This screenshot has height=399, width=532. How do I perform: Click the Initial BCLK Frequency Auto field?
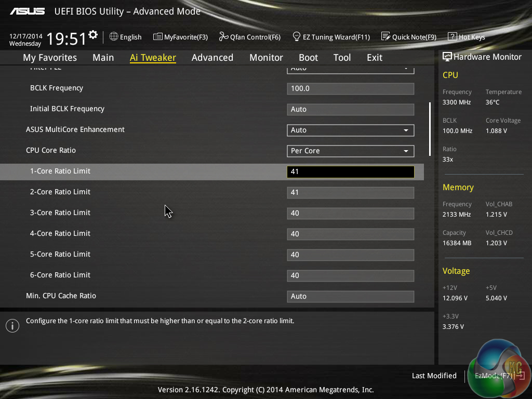(x=351, y=109)
